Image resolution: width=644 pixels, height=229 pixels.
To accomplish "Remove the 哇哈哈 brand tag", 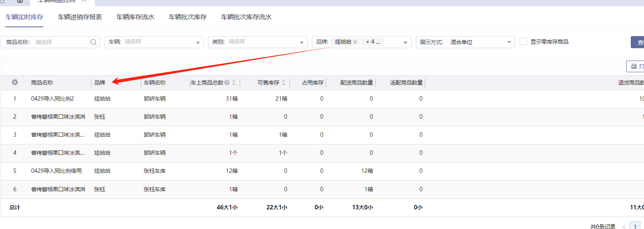I will pyautogui.click(x=355, y=42).
